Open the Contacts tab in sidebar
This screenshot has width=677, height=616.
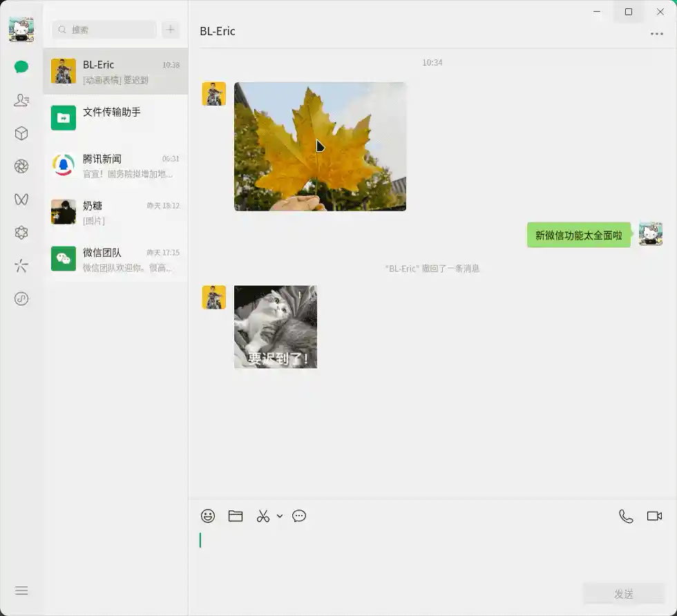click(21, 100)
